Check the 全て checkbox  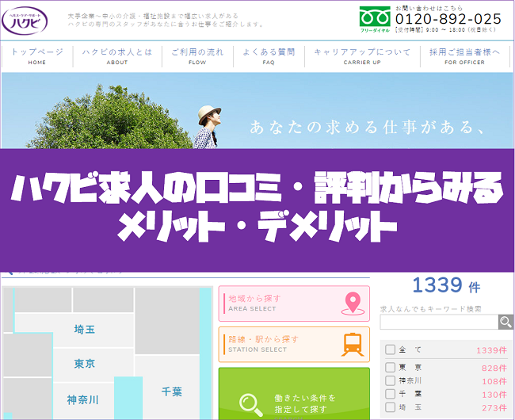tap(390, 349)
